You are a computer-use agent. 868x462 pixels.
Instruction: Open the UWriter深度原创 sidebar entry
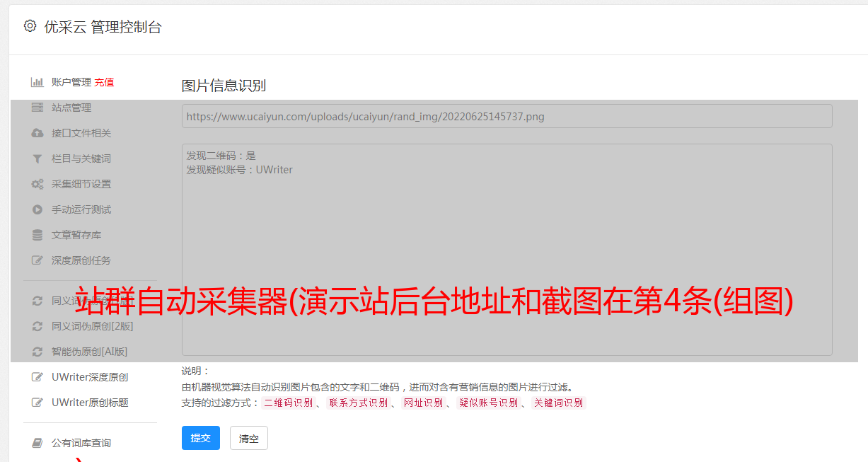(x=90, y=377)
